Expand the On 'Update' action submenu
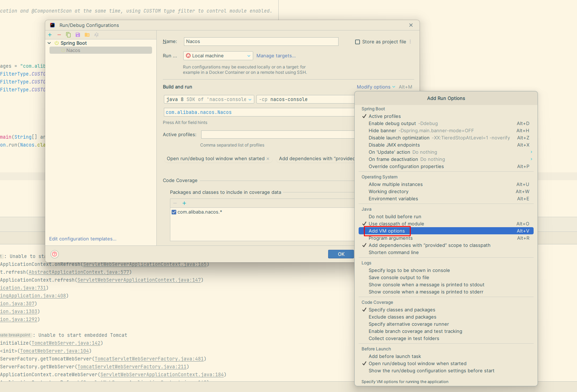This screenshot has height=392, width=577. [446, 152]
